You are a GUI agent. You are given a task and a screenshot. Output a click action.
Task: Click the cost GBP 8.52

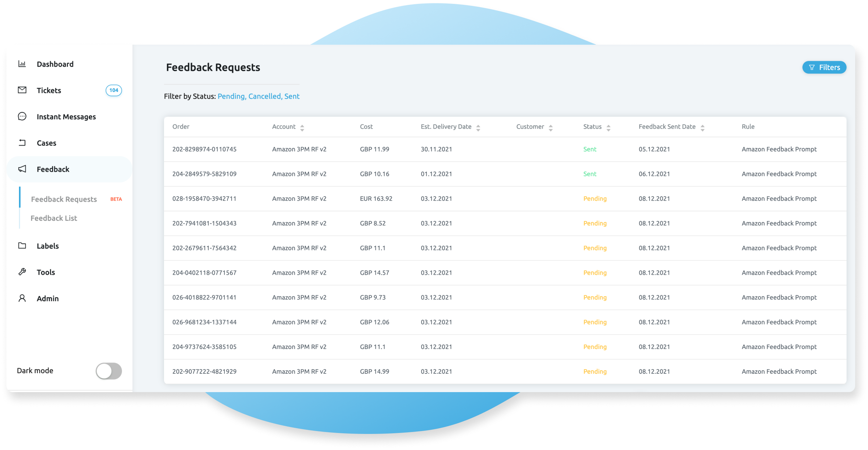373,223
